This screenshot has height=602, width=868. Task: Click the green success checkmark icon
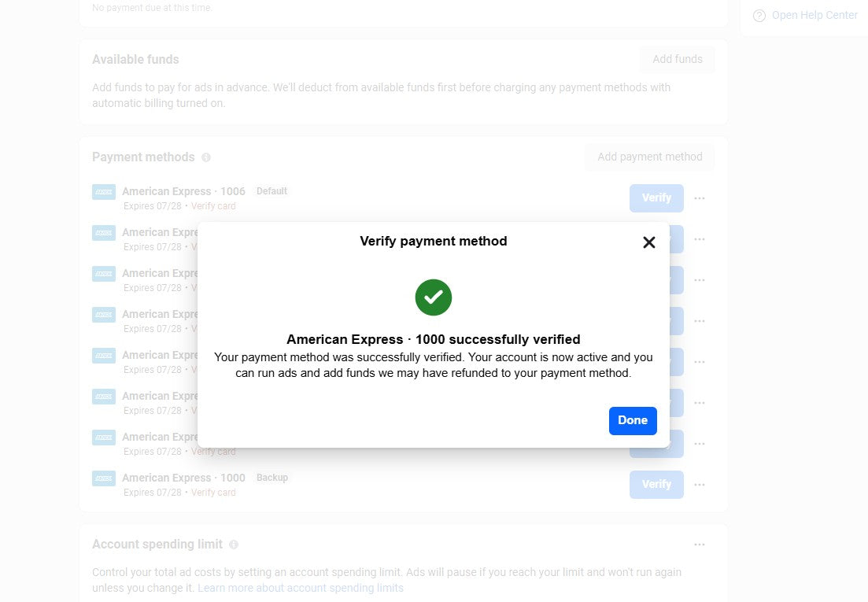[434, 297]
